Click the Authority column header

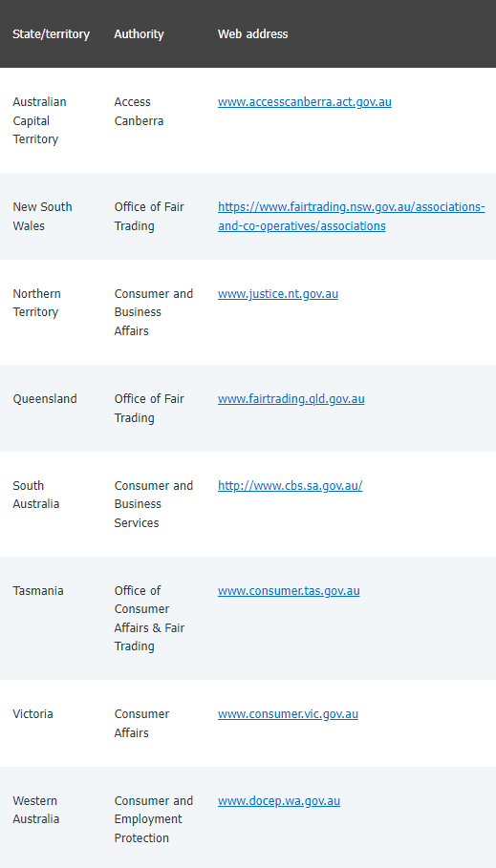pyautogui.click(x=140, y=34)
